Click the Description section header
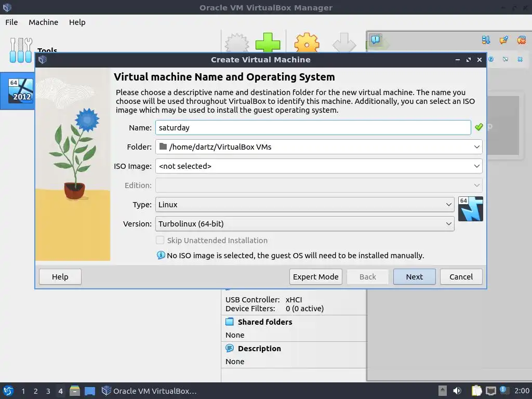 click(259, 349)
